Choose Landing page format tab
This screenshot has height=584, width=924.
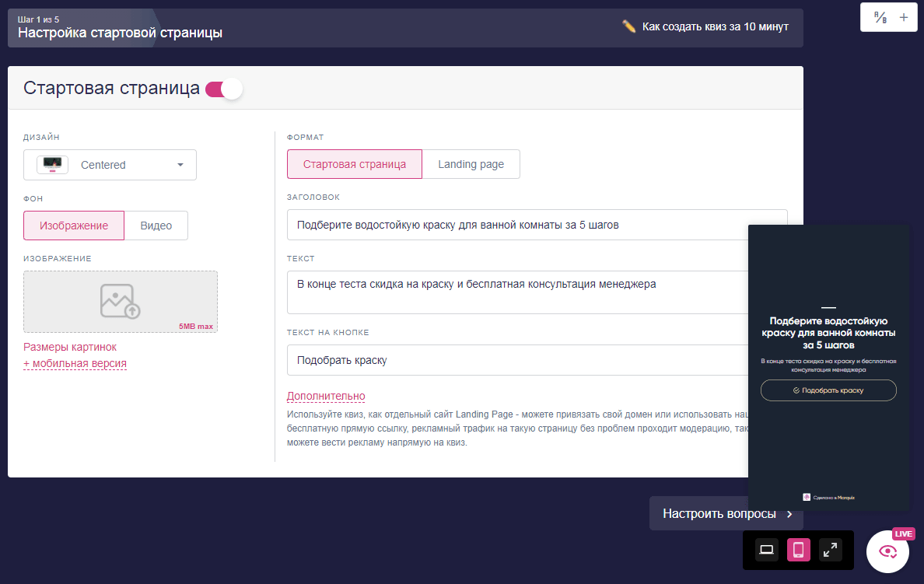pos(471,164)
